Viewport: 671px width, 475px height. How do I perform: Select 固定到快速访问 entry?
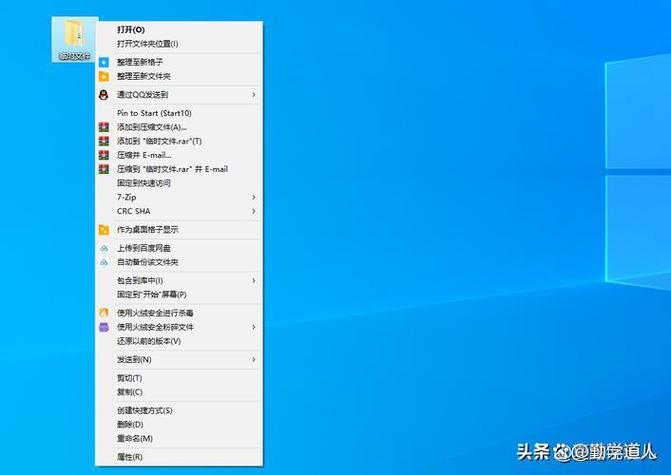(x=179, y=183)
